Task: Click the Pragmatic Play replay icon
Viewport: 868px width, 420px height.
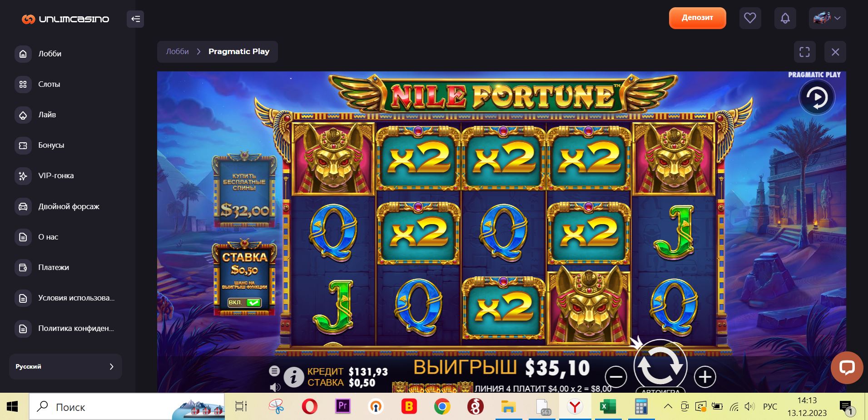Action: pyautogui.click(x=817, y=97)
